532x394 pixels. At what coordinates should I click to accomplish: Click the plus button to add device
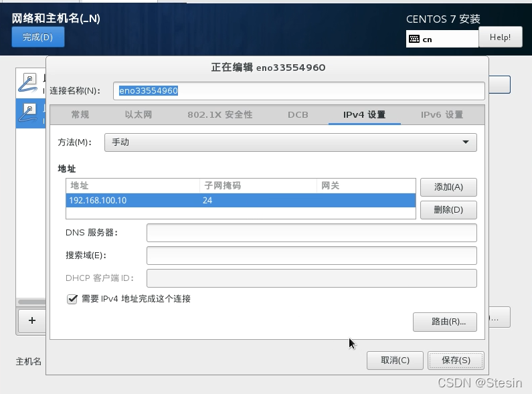pos(32,320)
